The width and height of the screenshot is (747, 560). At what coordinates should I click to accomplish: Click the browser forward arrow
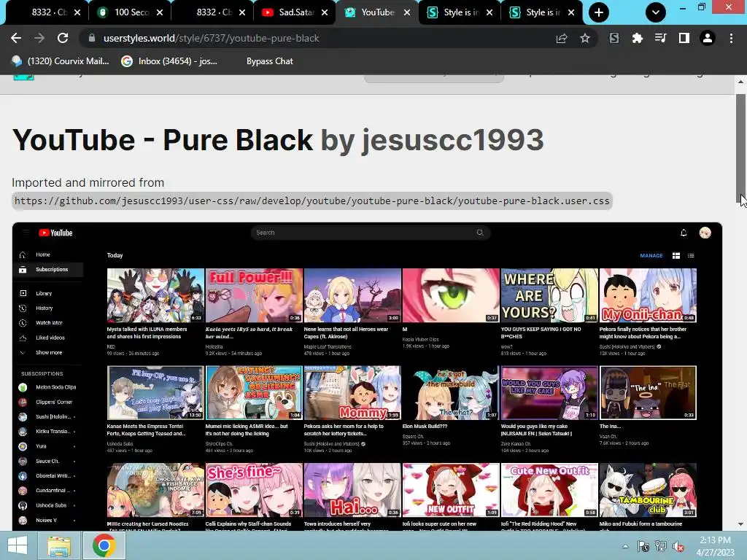coord(39,38)
